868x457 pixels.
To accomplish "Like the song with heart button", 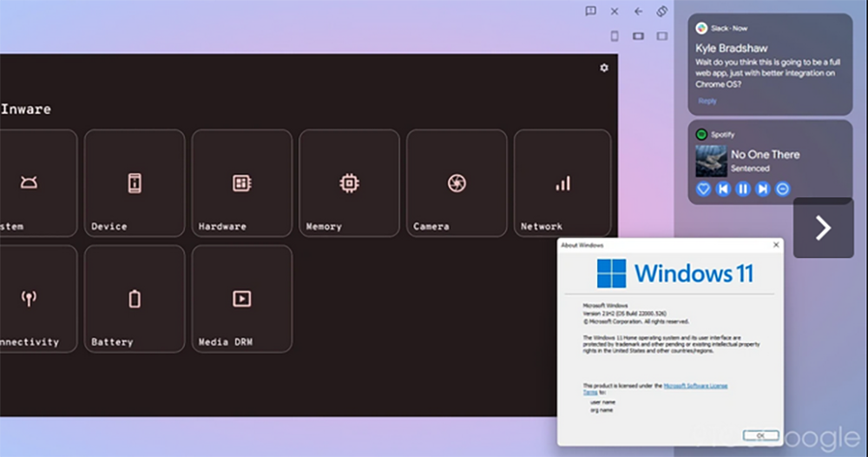I will 704,189.
